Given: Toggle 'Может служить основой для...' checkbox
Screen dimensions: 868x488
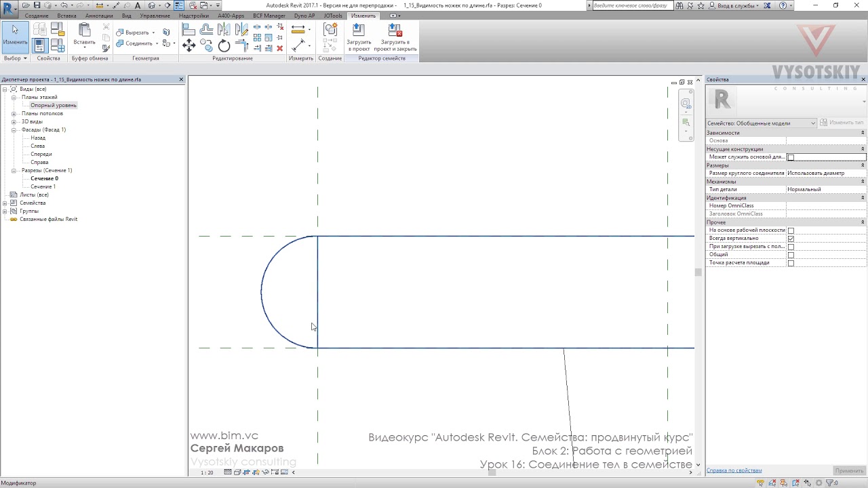Looking at the screenshot, I should coord(791,157).
